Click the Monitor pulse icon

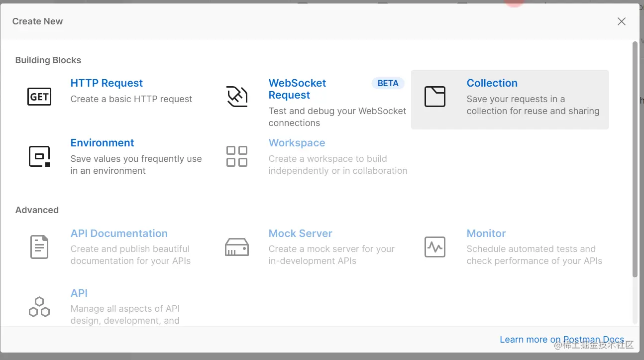coord(434,246)
